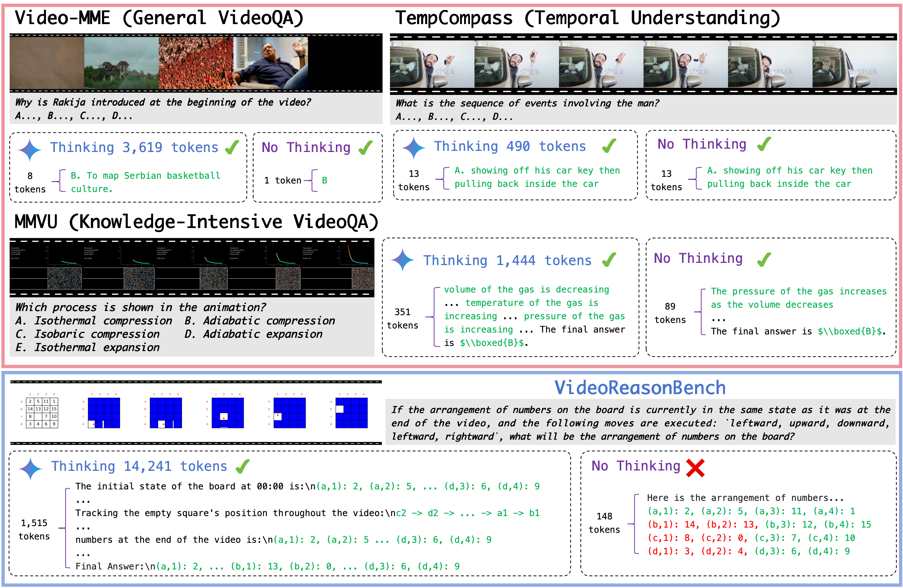The height and width of the screenshot is (588, 903).
Task: Click the '8 tokens' label
Action: pos(30,182)
